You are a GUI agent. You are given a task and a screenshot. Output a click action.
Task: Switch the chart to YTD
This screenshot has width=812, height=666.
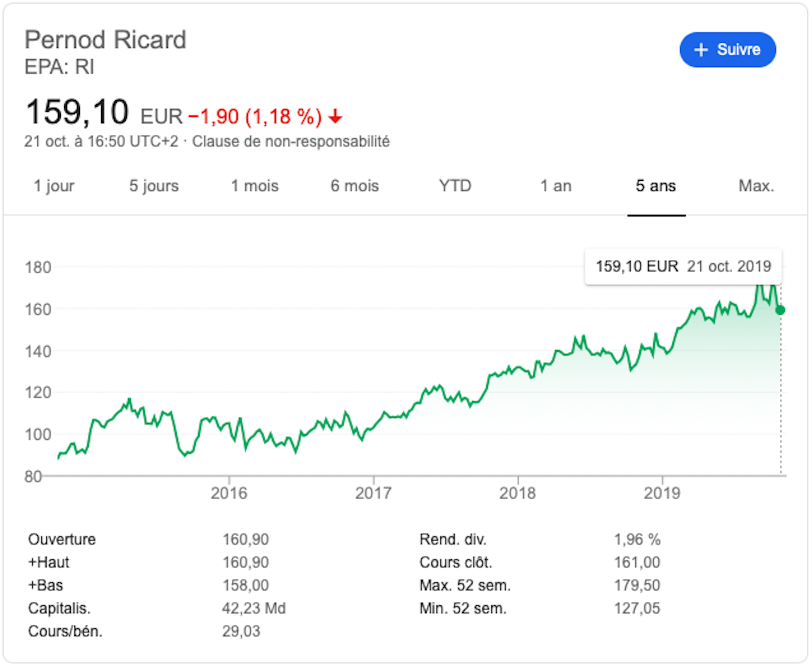455,186
